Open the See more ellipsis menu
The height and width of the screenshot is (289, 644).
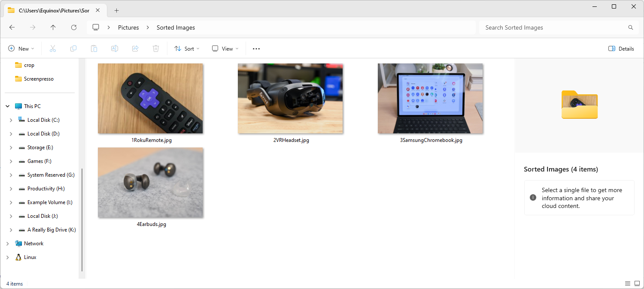(x=256, y=49)
